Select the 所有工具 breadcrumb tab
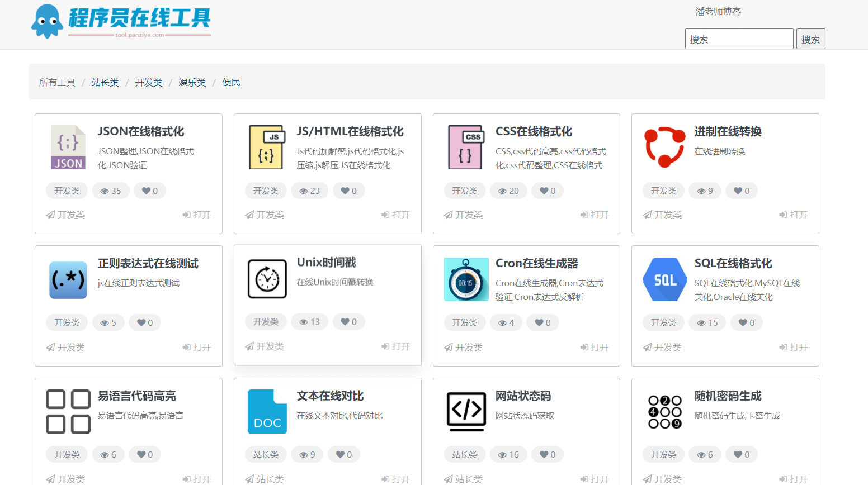This screenshot has height=485, width=868. click(57, 82)
